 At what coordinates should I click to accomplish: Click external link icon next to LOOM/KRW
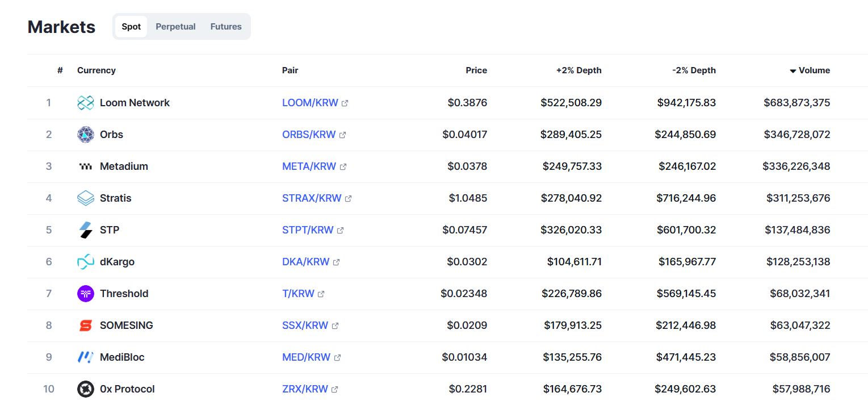tap(345, 103)
